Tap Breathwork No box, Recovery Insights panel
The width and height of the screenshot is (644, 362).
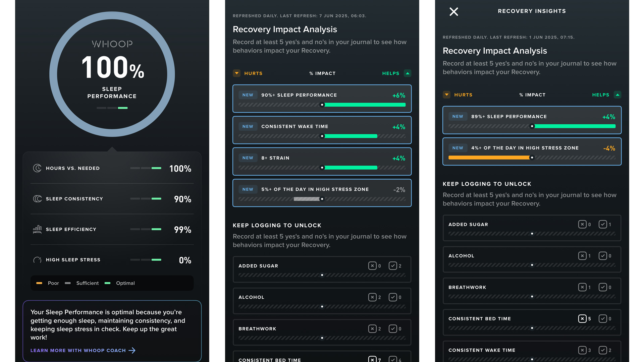[x=582, y=287]
